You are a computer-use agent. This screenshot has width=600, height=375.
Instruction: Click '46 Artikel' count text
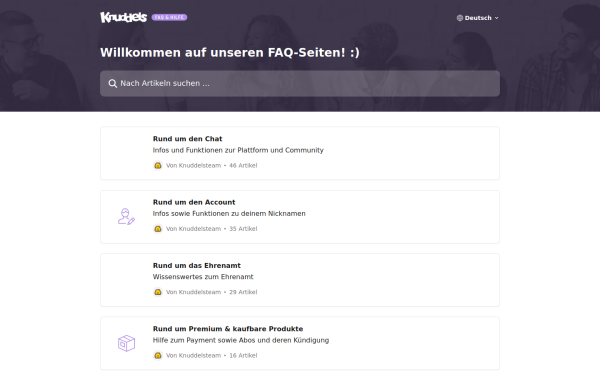(243, 166)
